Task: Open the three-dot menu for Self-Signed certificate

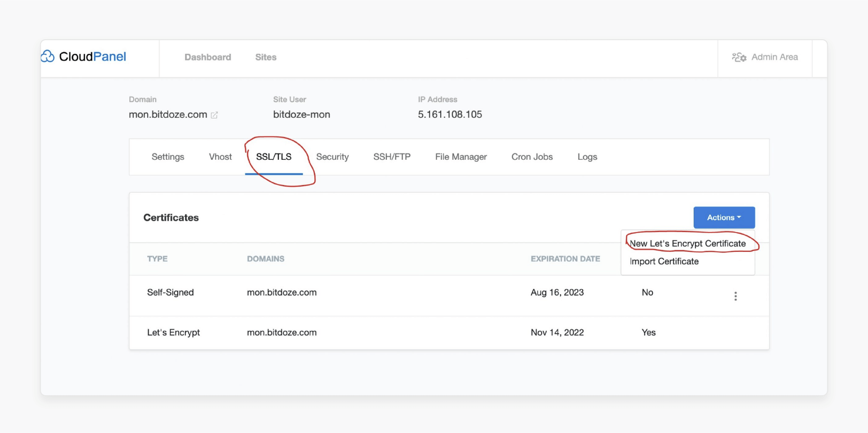Action: click(735, 296)
